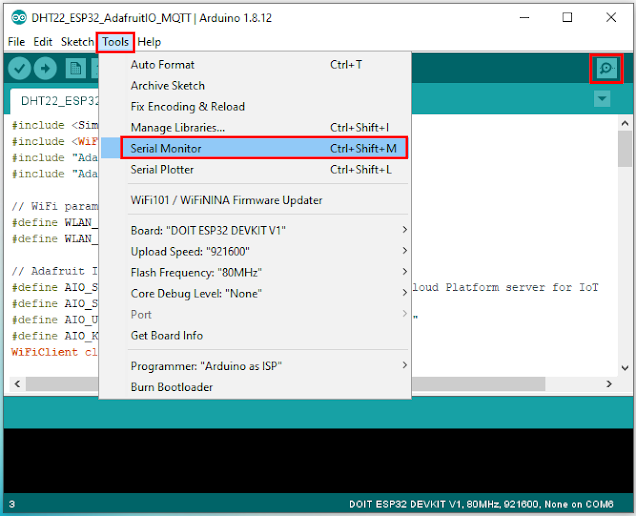Click the editor vertical scroll down arrow

(625, 368)
